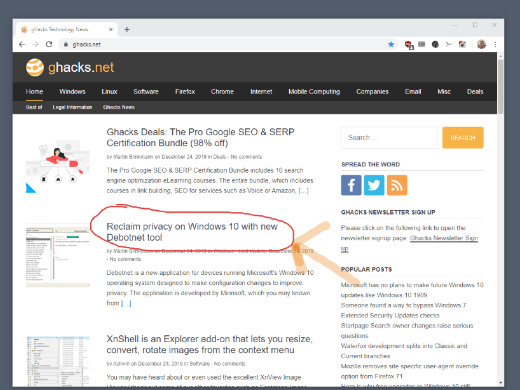Open the XnShell Explorer add-on article
The image size is (520, 390).
tap(209, 344)
